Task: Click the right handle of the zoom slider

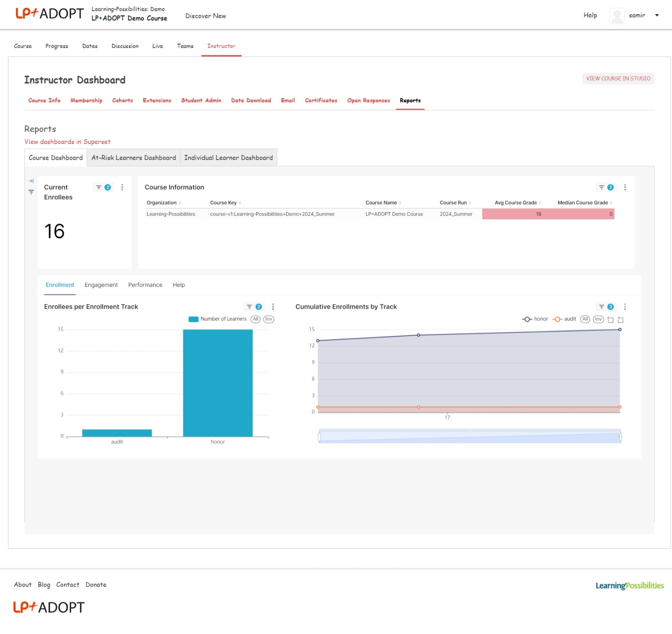Action: coord(621,437)
